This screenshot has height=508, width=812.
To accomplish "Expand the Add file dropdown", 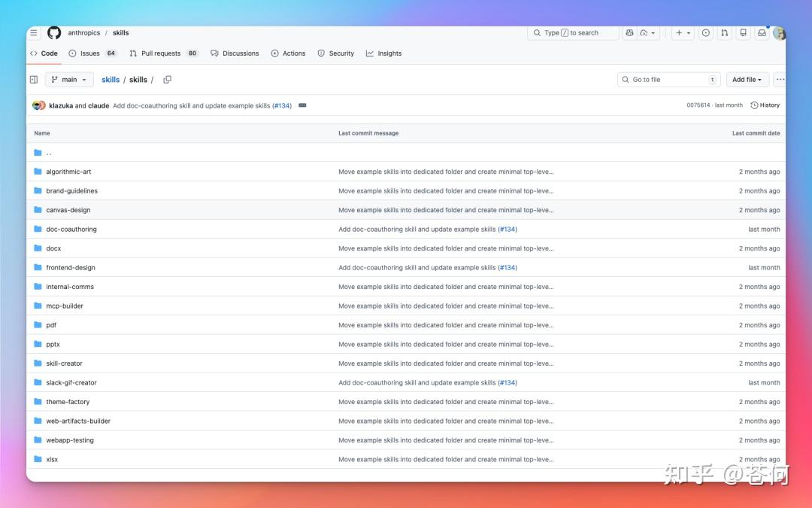I will click(x=747, y=80).
